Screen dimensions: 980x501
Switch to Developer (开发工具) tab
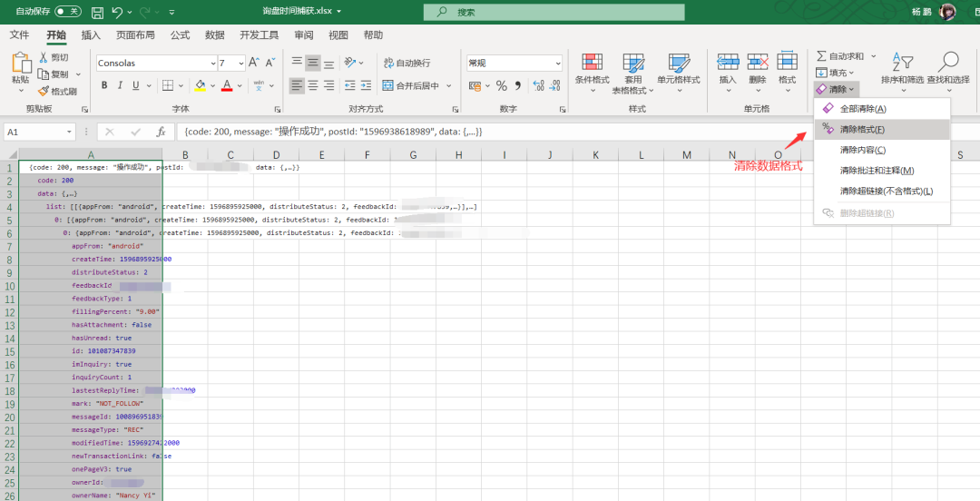[259, 35]
